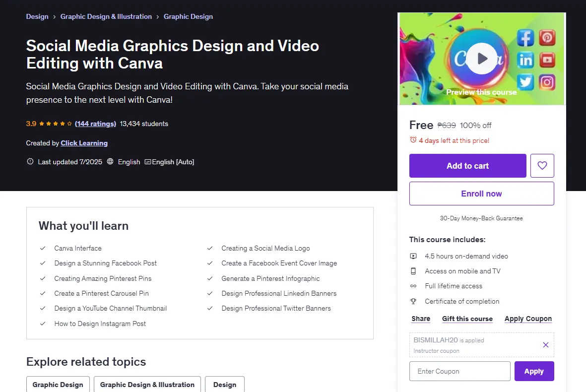Viewport: 586px width, 392px height.
Task: Select the Graphic Design topic chip
Action: point(58,384)
